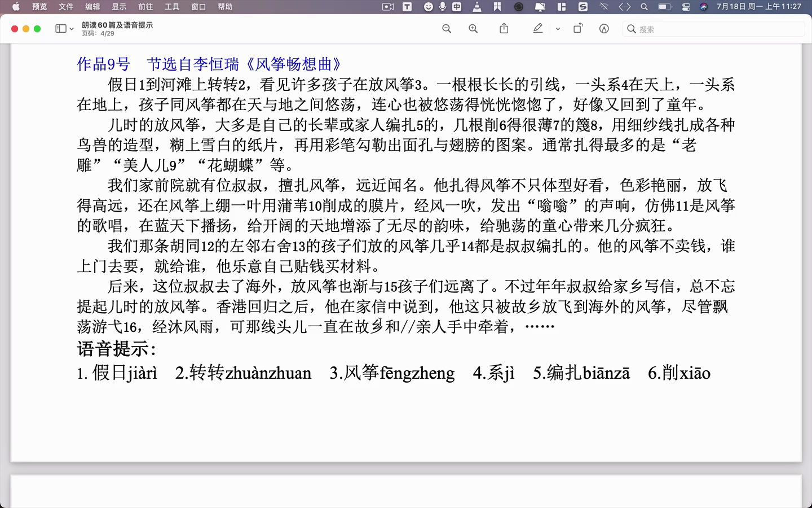The width and height of the screenshot is (812, 508).
Task: Open the 前往 menu
Action: pyautogui.click(x=145, y=7)
